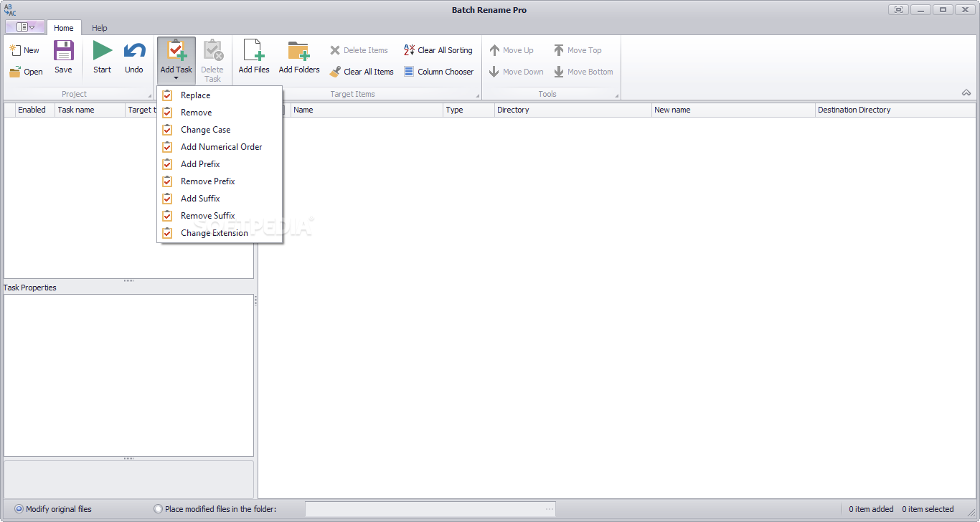Choose Remove Prefix task
This screenshot has width=980, height=522.
pyautogui.click(x=220, y=181)
